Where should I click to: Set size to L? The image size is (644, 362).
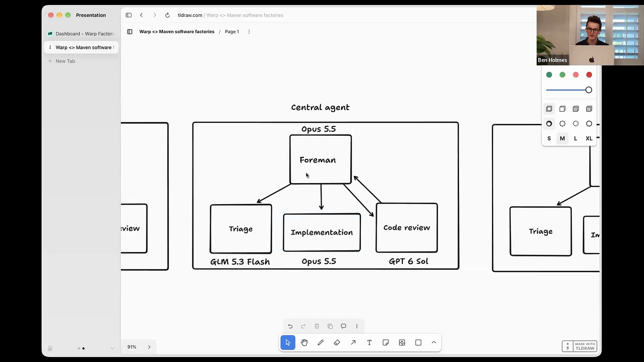coord(575,138)
